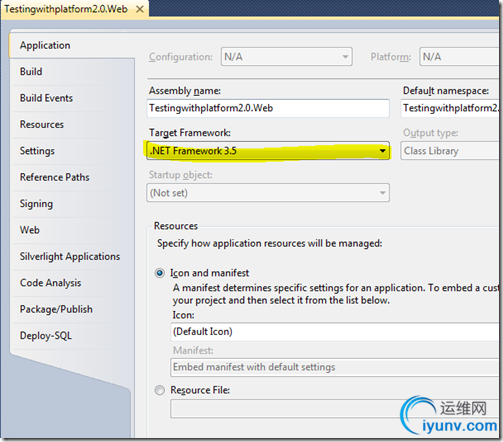This screenshot has height=442, width=503.
Task: Expand the Target Framework dropdown
Action: pyautogui.click(x=268, y=151)
